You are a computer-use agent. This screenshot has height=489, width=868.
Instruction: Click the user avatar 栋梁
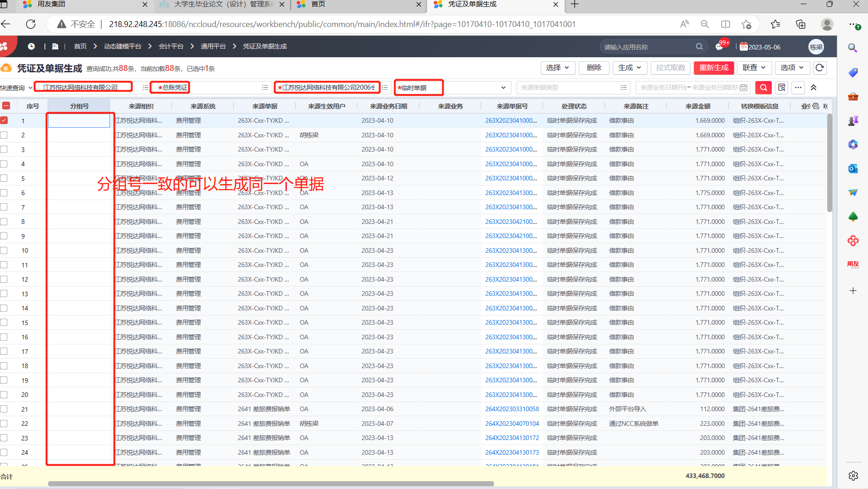pos(816,47)
